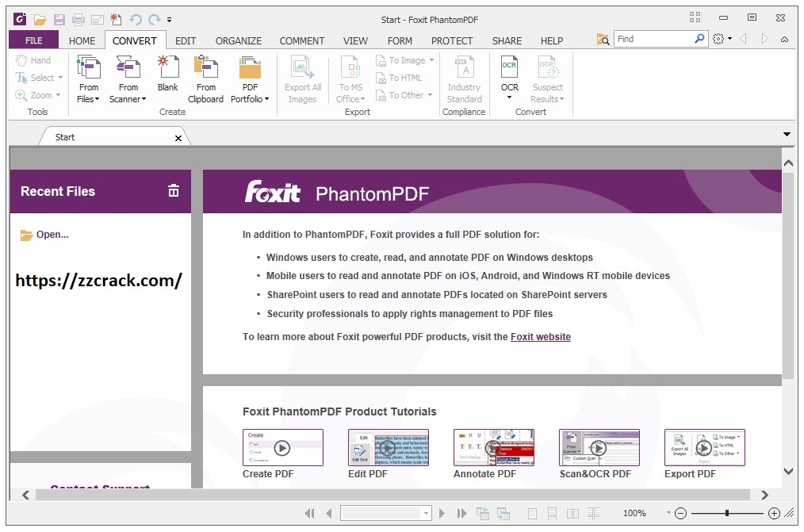The image size is (804, 532).
Task: Open the tab list dropdown arrow
Action: tap(787, 134)
